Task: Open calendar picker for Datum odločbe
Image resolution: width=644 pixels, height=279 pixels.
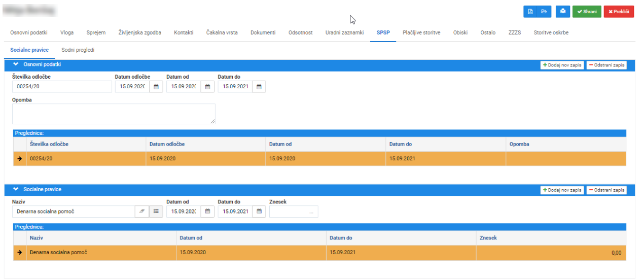Action: pyautogui.click(x=156, y=87)
